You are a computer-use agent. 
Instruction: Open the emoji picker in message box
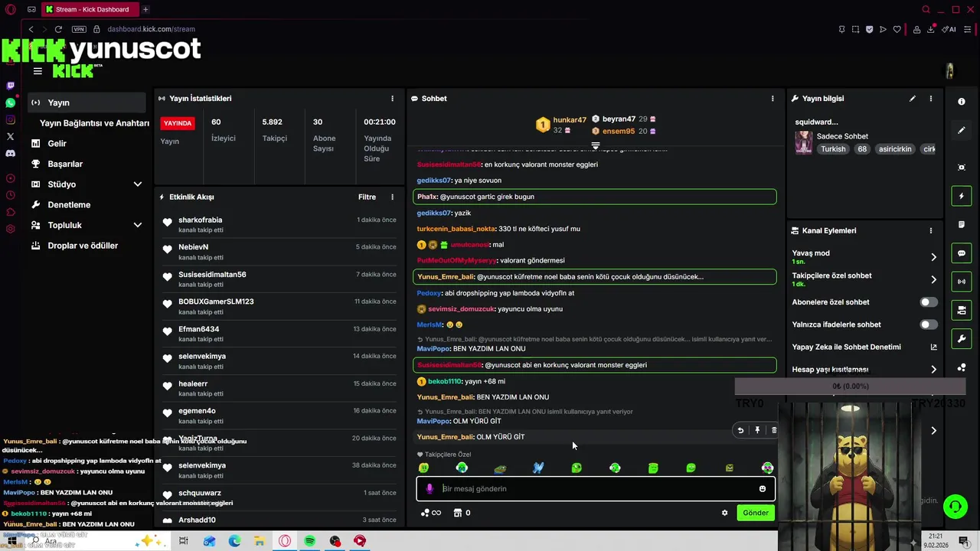(x=762, y=489)
